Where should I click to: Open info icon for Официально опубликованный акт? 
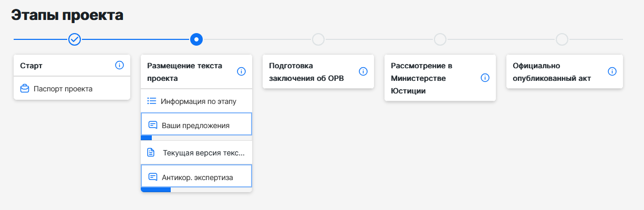click(612, 71)
